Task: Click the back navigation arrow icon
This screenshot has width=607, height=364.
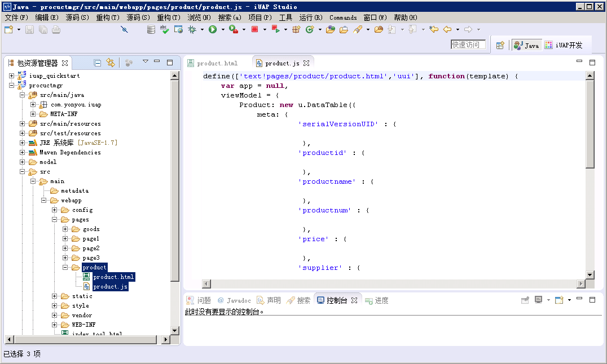Action: point(447,29)
